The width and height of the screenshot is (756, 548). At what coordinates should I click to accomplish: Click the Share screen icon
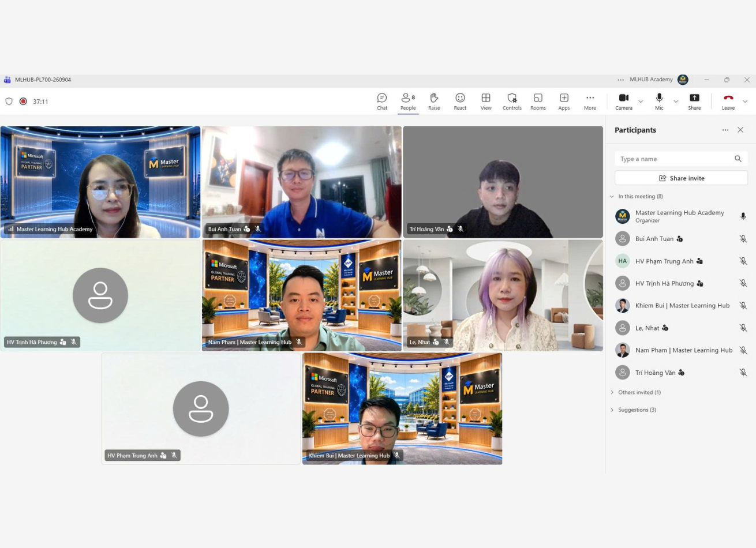point(694,102)
